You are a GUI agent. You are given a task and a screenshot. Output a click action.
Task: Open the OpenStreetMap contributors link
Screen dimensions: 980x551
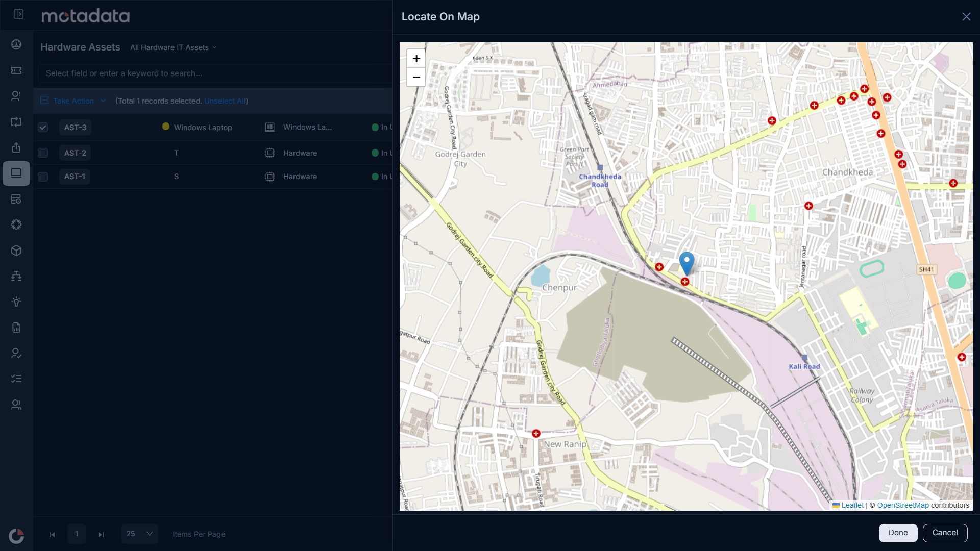click(x=903, y=505)
